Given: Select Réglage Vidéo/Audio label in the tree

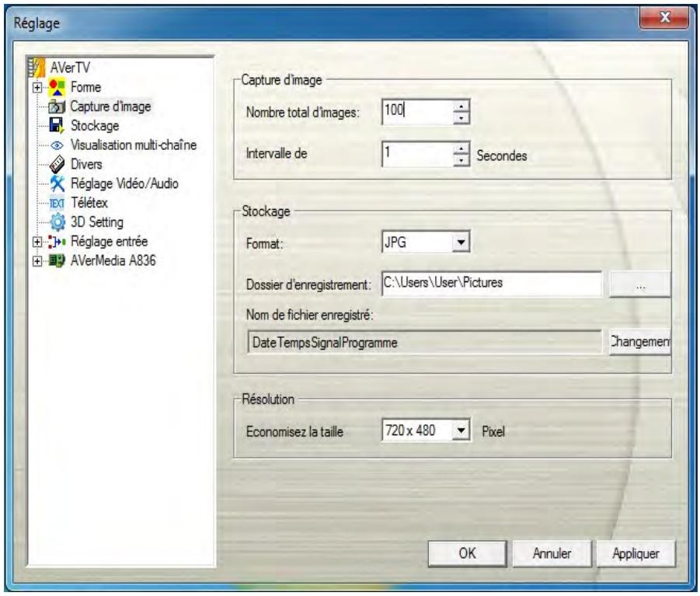Looking at the screenshot, I should [124, 183].
